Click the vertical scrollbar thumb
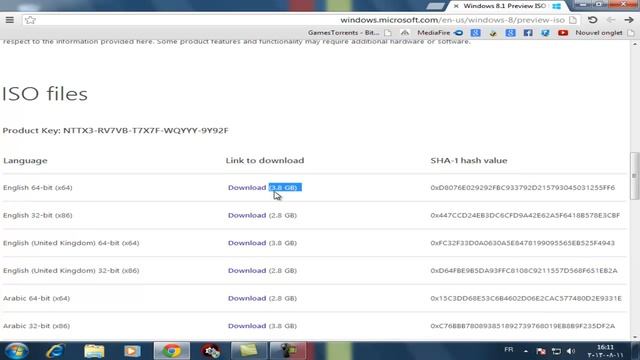640x360 pixels. click(634, 176)
